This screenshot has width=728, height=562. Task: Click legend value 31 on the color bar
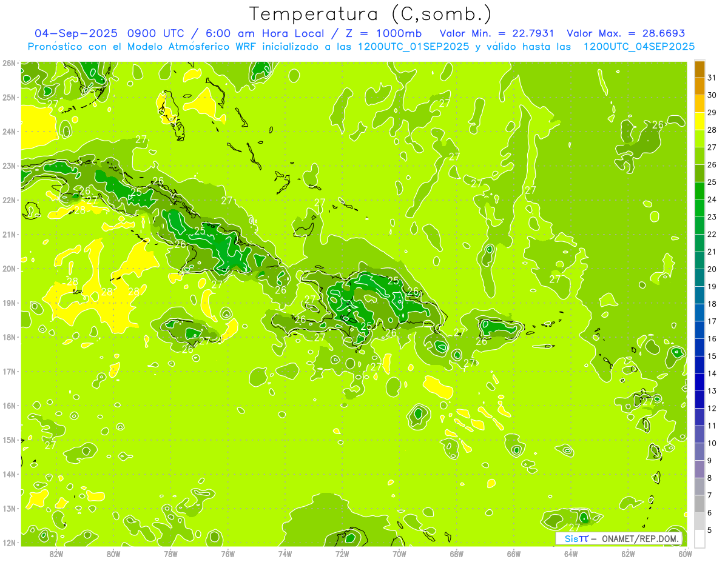point(712,78)
